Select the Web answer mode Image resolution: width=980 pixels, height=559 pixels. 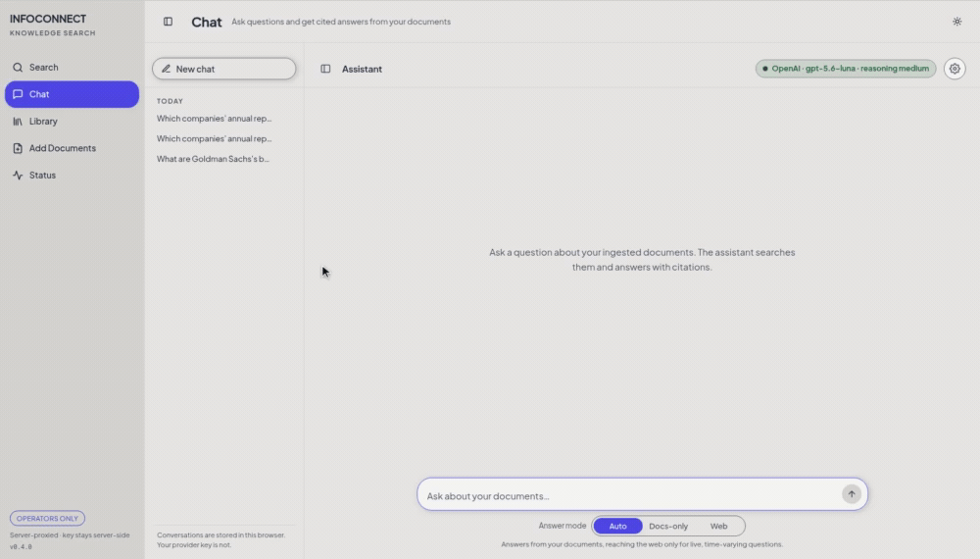tap(718, 526)
